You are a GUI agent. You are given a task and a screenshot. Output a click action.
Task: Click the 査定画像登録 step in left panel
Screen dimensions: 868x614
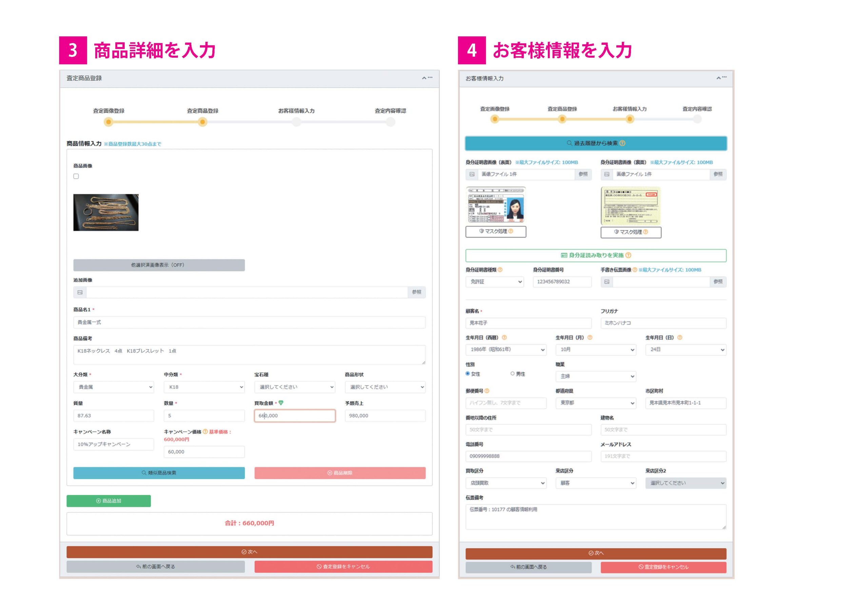[x=108, y=122]
